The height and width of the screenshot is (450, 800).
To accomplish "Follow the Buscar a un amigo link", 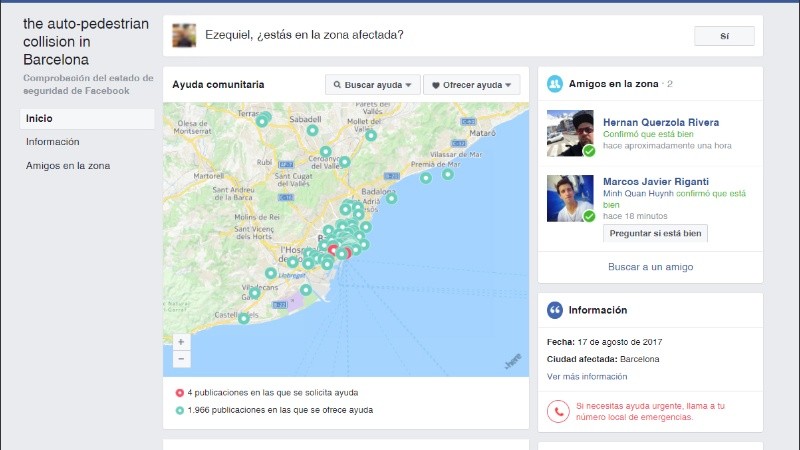I will 650,267.
